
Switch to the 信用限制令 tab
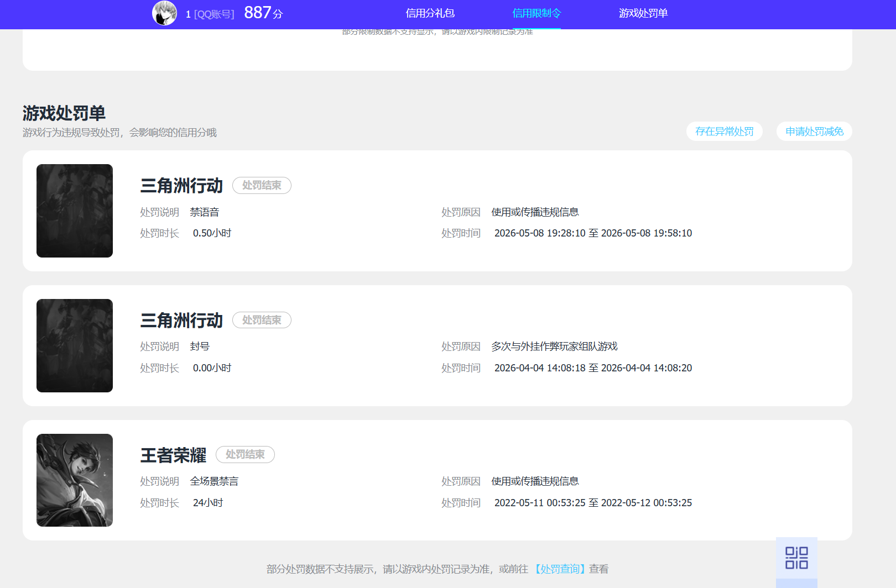pyautogui.click(x=536, y=13)
